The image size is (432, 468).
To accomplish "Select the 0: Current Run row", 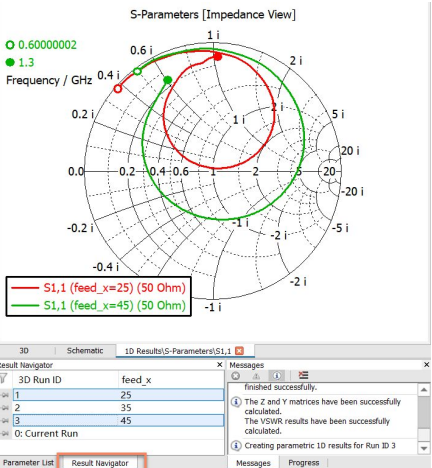I will pyautogui.click(x=119, y=433).
